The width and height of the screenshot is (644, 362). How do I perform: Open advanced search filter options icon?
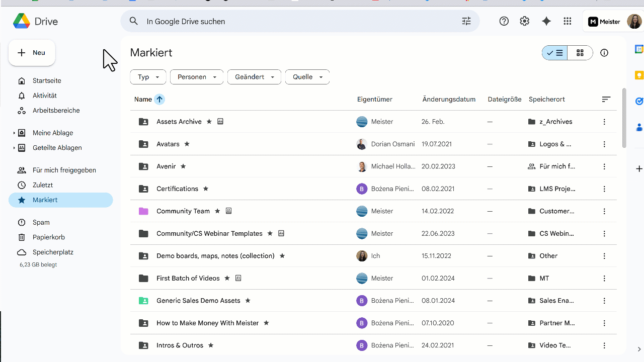pyautogui.click(x=466, y=21)
